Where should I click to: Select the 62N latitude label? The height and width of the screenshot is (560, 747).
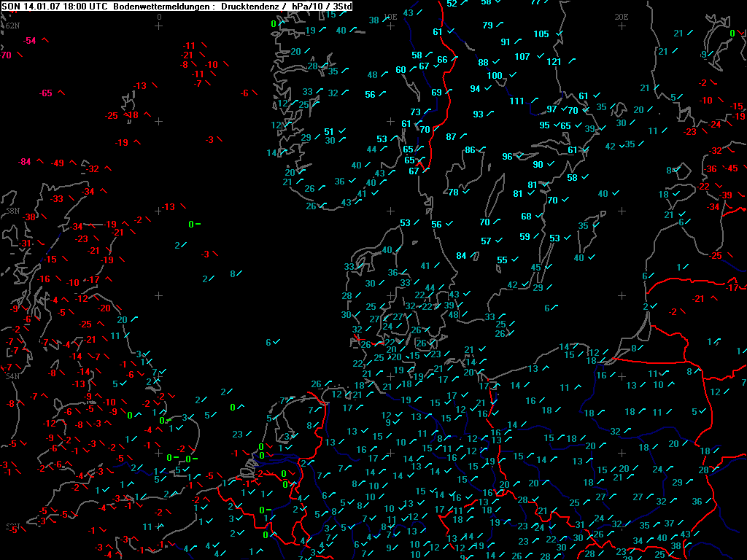pyautogui.click(x=12, y=26)
